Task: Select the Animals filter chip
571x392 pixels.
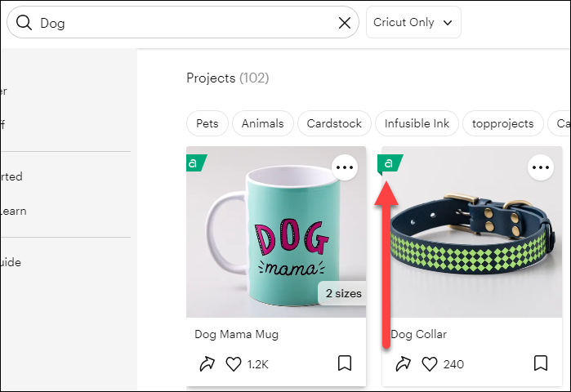Action: tap(263, 123)
